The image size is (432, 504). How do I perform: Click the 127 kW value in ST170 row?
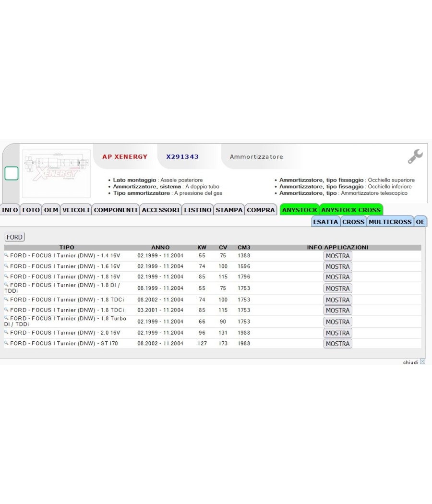pyautogui.click(x=202, y=343)
